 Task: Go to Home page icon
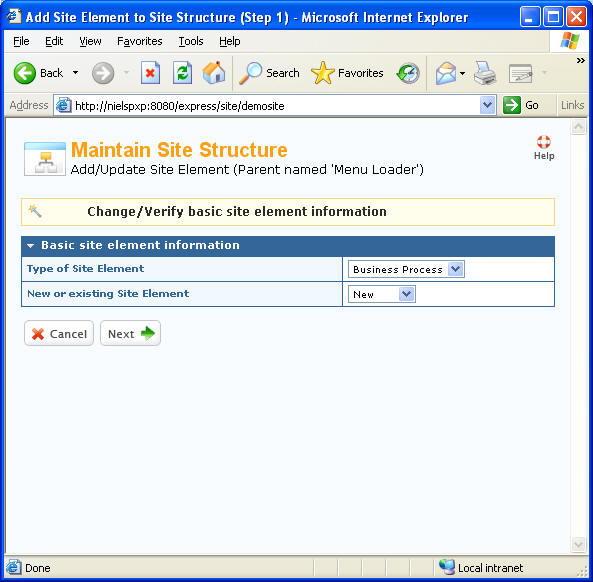pyautogui.click(x=214, y=72)
